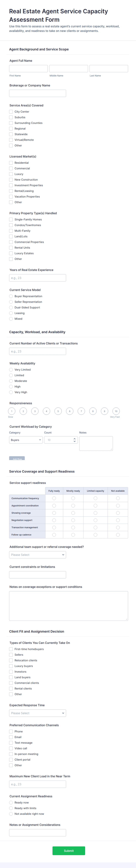Pick rating 5 on Responsiveness scale
Viewport: 136px width, 868px height.
click(x=58, y=411)
